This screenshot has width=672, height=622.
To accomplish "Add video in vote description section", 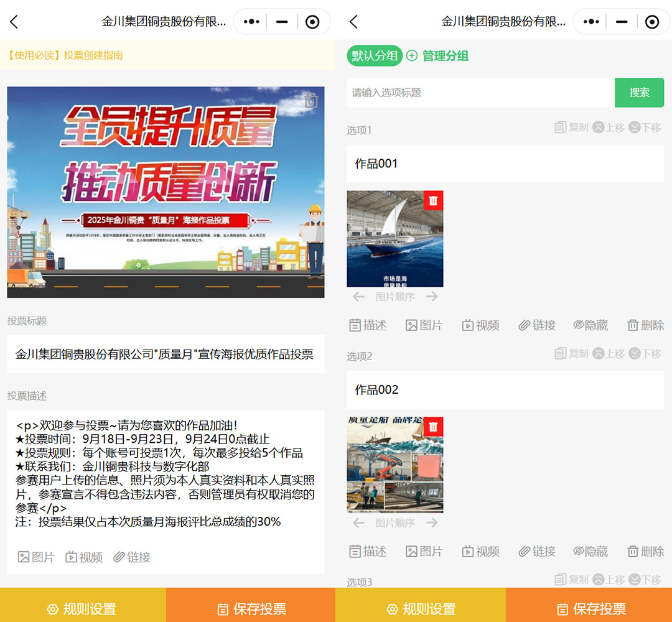I will (x=84, y=557).
